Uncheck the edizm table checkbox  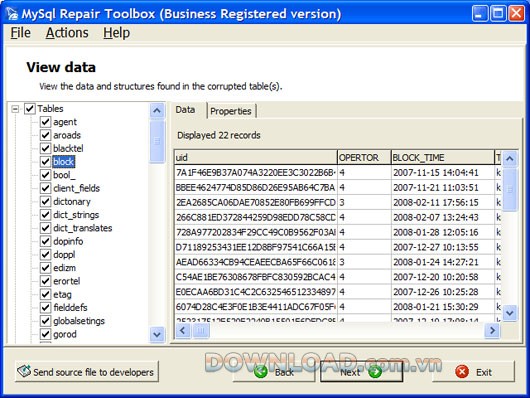(45, 267)
